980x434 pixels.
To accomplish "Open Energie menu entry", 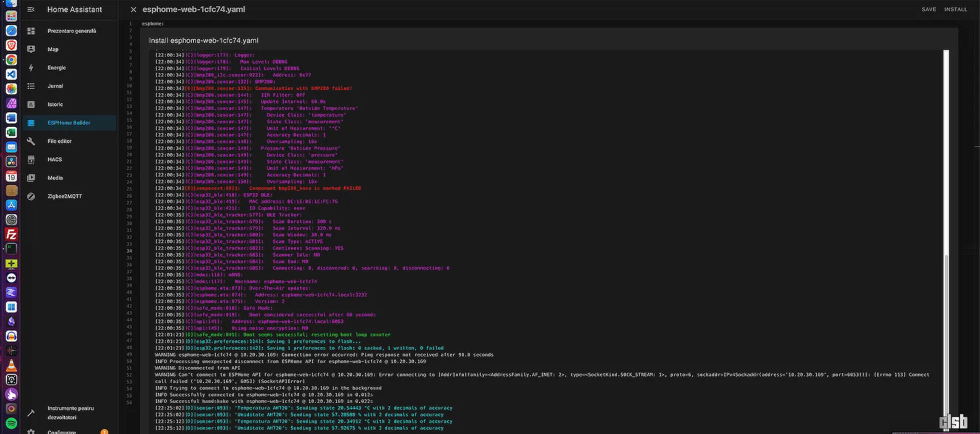I will coord(57,68).
